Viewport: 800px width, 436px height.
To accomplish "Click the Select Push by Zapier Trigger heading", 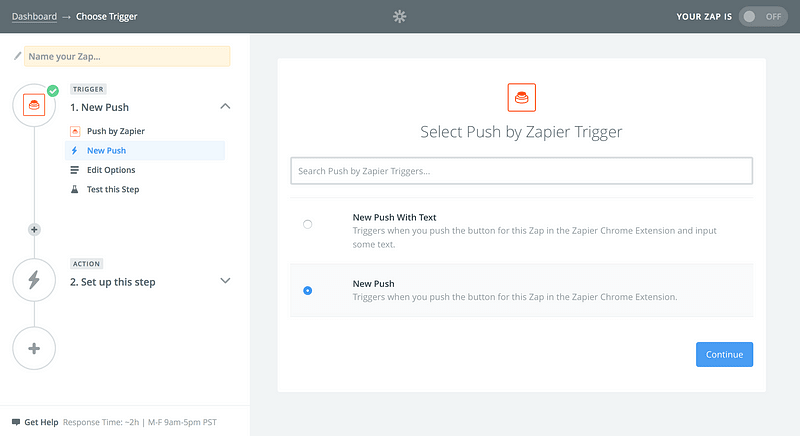I will click(521, 132).
